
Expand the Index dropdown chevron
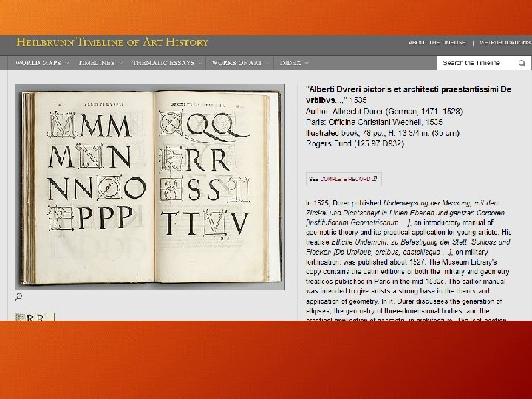(x=307, y=63)
